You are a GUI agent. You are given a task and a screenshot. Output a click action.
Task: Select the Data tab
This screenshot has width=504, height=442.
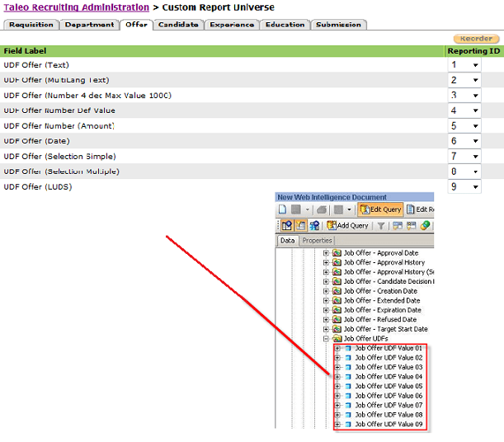[287, 240]
